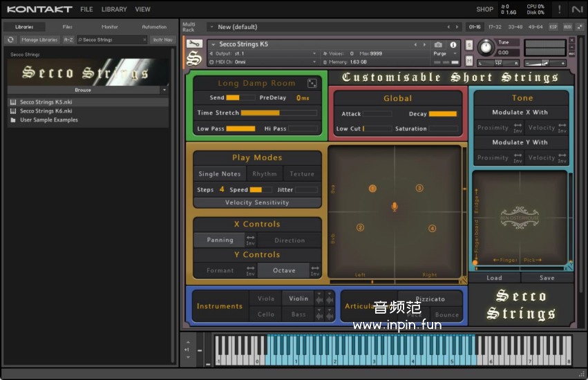588x380 pixels.
Task: Click the Manage Libraries button
Action: [x=39, y=40]
